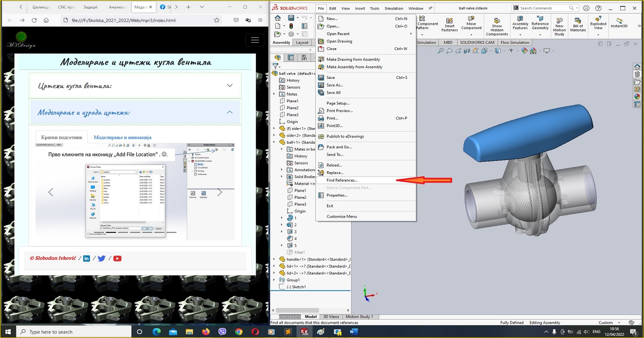Click the Slobodan Ivković footer link
The height and width of the screenshot is (338, 644).
53,258
